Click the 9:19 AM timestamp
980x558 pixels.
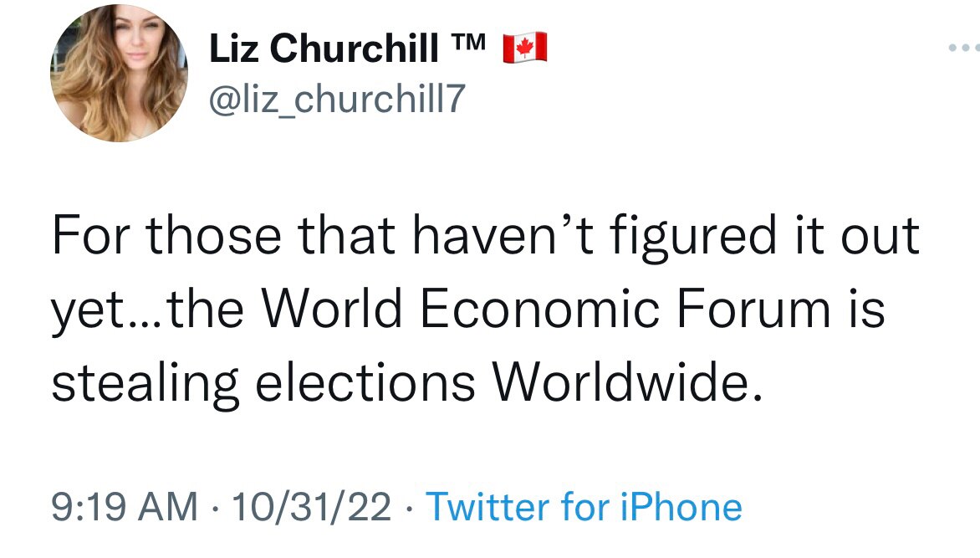pyautogui.click(x=125, y=507)
